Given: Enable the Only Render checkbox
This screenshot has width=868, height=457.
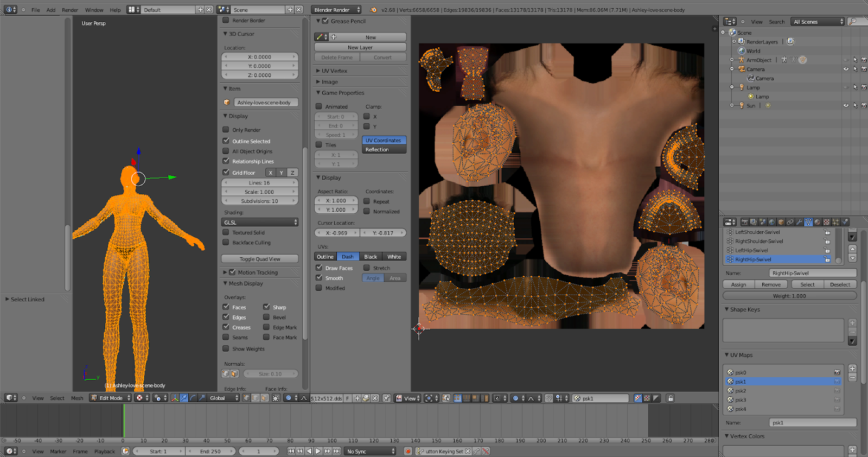Looking at the screenshot, I should (x=226, y=130).
